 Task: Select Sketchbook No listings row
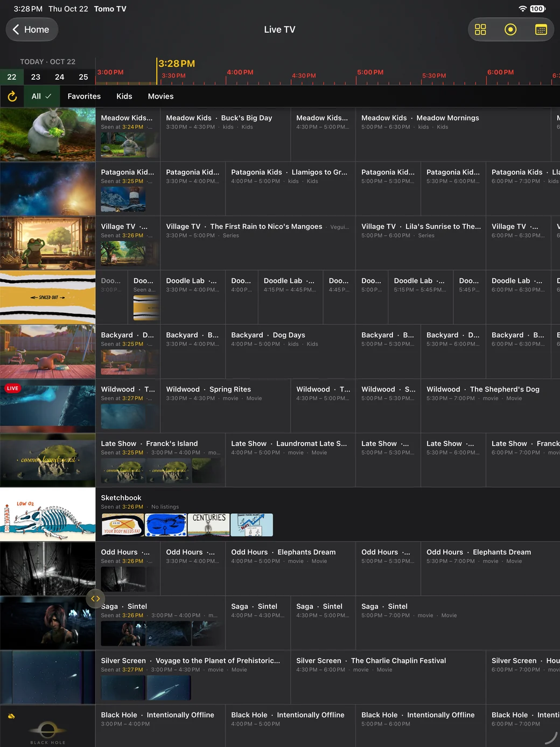point(328,515)
